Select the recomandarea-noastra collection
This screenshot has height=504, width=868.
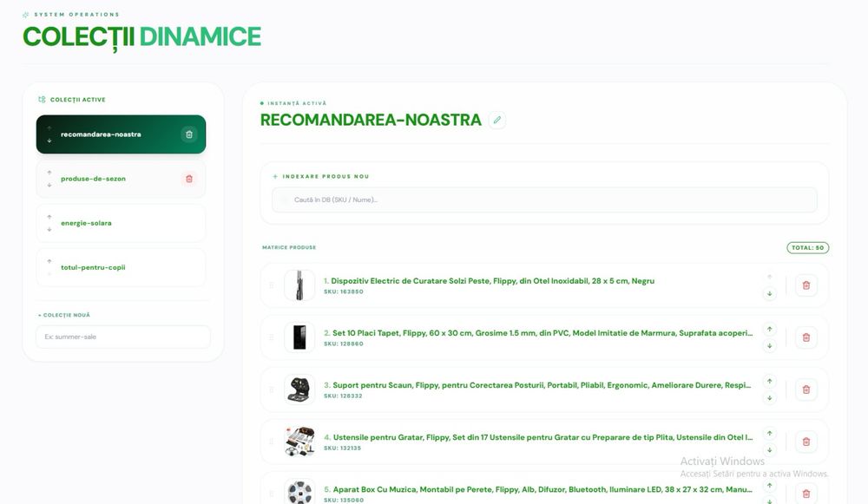pos(121,134)
